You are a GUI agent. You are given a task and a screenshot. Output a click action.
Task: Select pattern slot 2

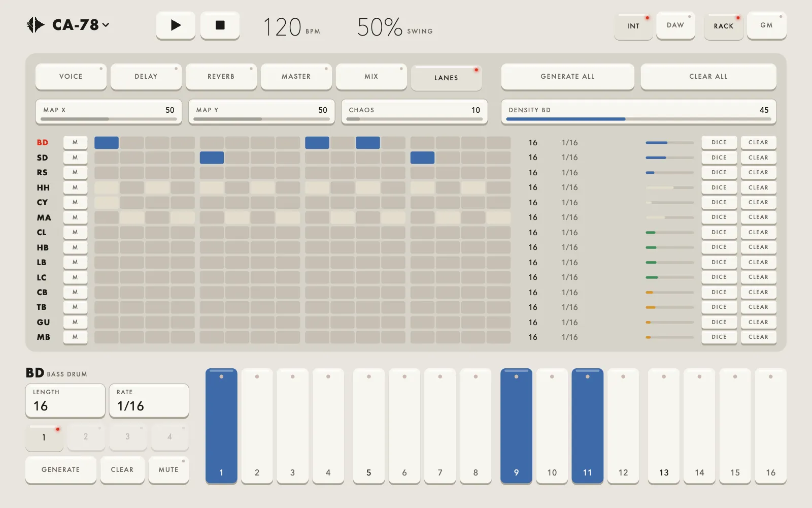[x=86, y=436]
